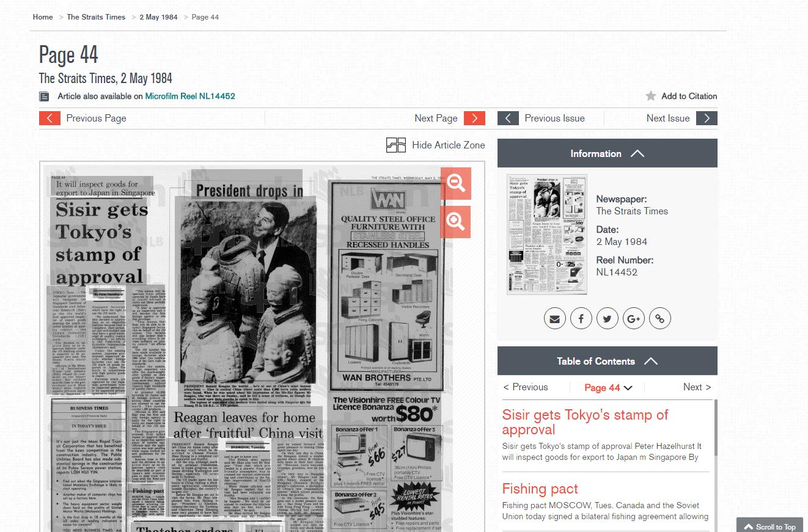Go to Next Page

click(x=436, y=118)
